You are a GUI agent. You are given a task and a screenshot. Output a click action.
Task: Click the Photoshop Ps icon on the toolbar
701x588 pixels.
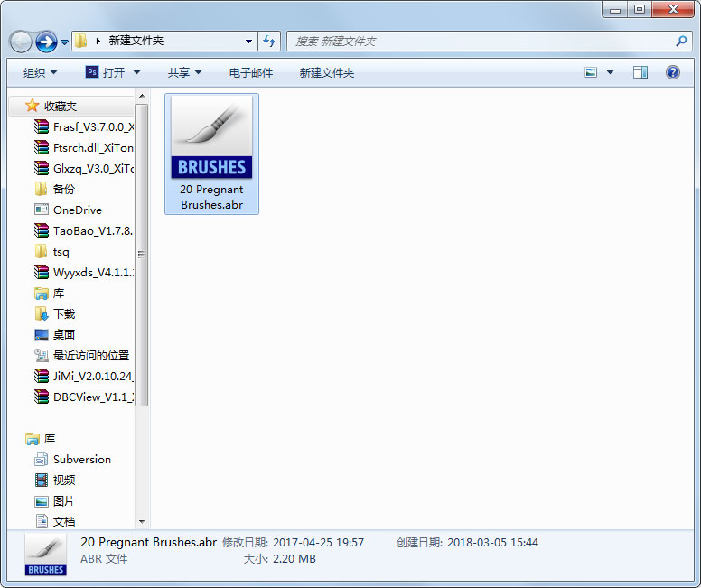91,72
